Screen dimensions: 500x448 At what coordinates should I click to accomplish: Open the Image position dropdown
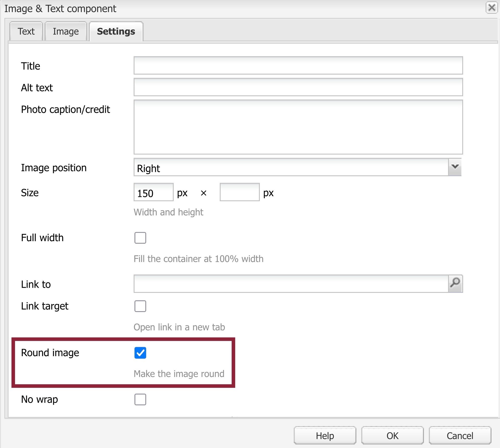coord(286,168)
